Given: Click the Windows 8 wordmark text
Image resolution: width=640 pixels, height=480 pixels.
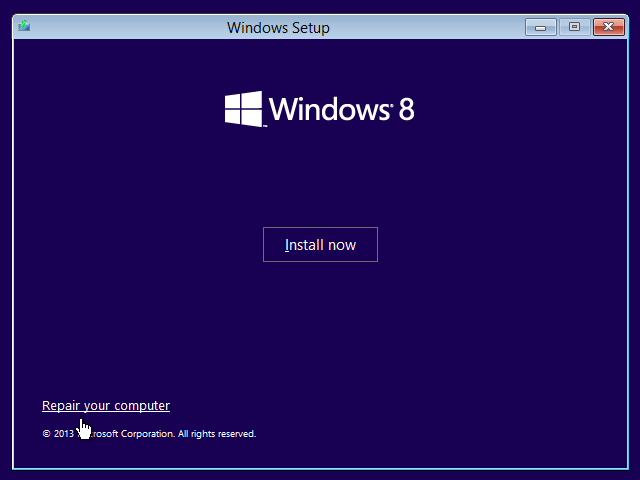Looking at the screenshot, I should [341, 109].
